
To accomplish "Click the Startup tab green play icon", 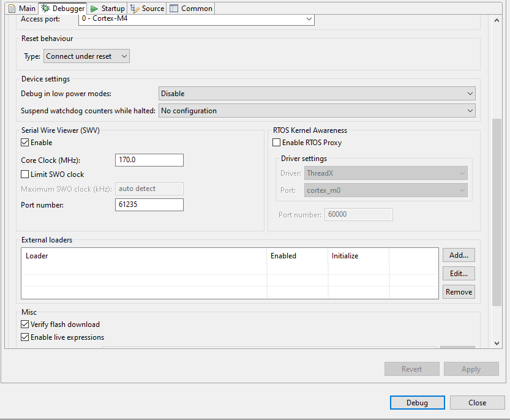I will [x=96, y=8].
